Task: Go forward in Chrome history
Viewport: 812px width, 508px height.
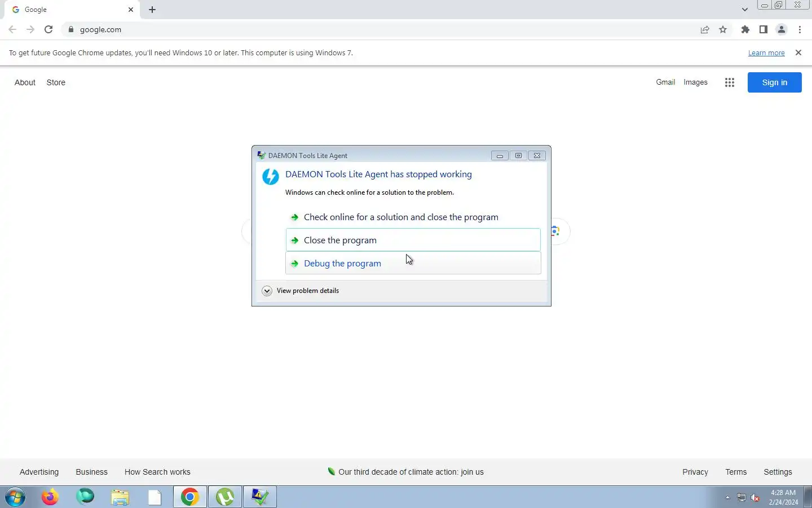Action: [30, 29]
